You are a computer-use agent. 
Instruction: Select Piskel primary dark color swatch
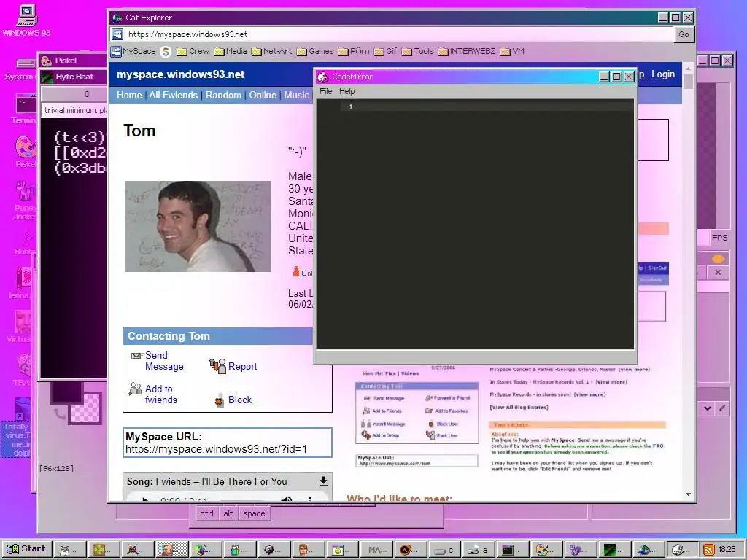[x=66, y=394]
